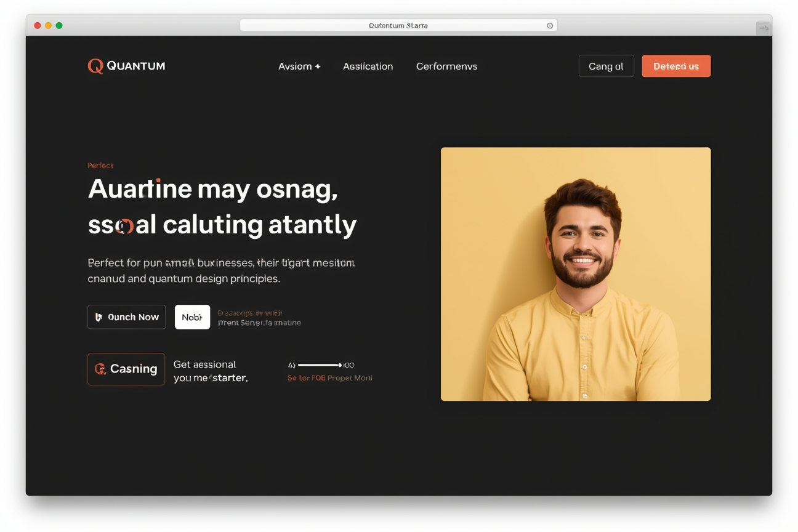
Task: Click the arrow icon at the window's top right
Action: point(764,28)
